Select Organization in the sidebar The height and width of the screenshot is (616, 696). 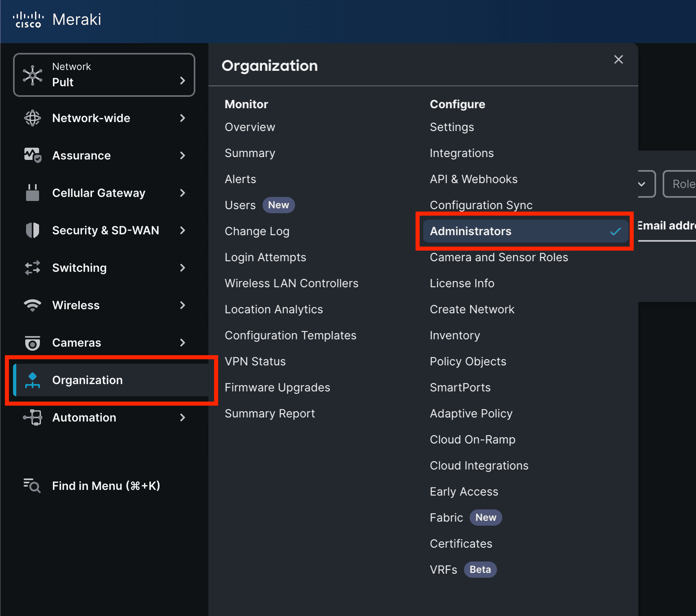click(111, 380)
